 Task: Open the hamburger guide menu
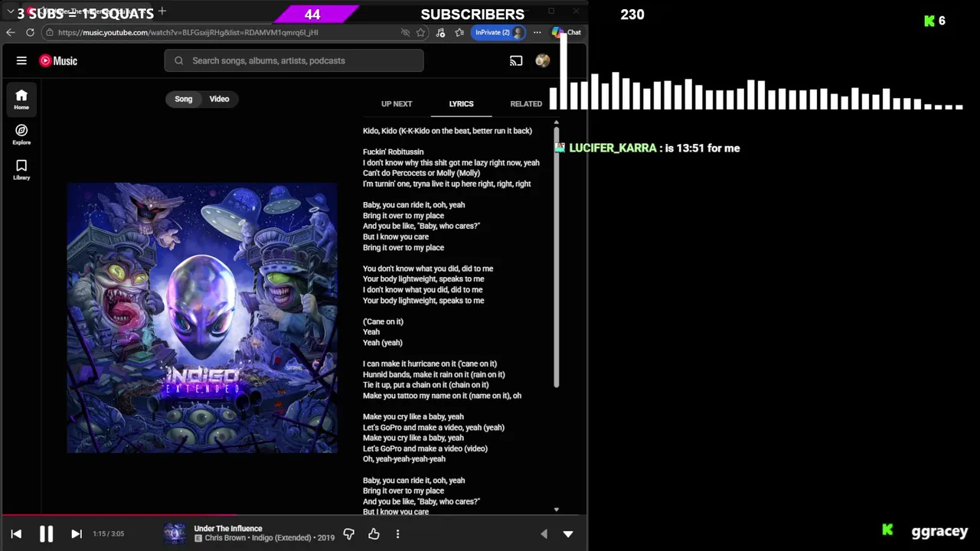[21, 60]
